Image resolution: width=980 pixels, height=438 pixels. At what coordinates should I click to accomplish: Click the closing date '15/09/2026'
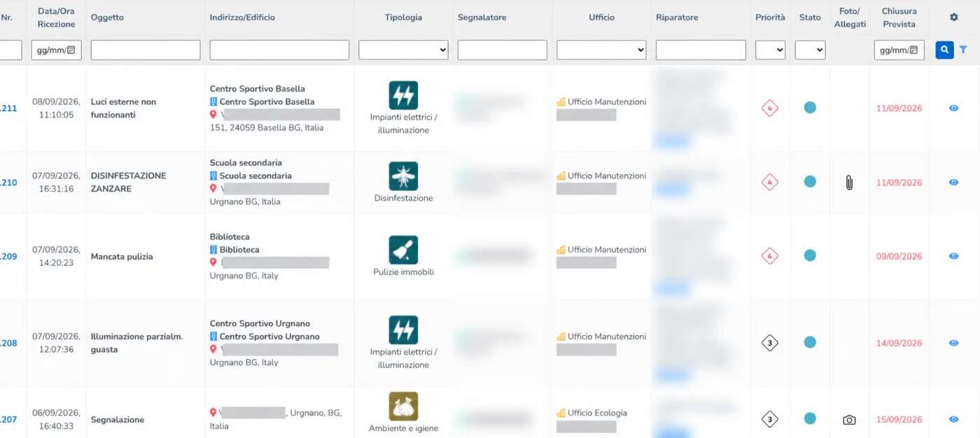pos(899,420)
